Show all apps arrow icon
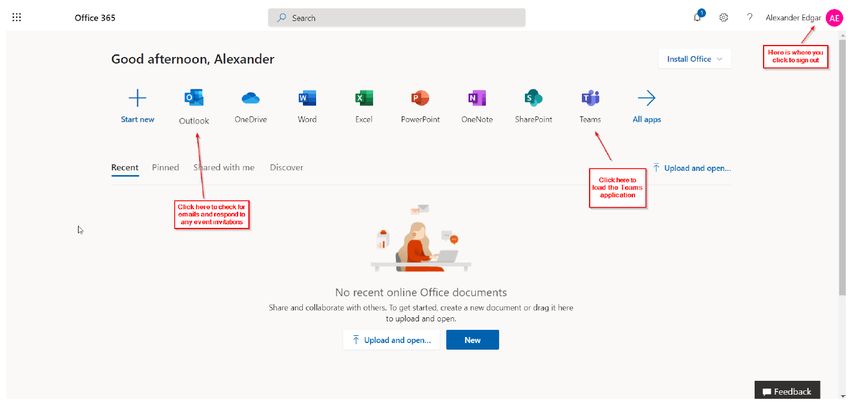This screenshot has height=406, width=850. pyautogui.click(x=647, y=98)
